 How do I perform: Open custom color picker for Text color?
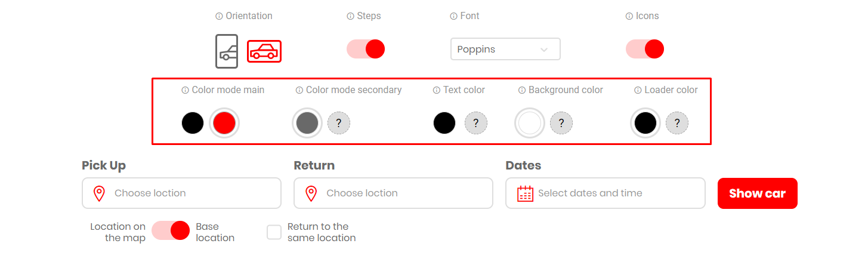(476, 124)
